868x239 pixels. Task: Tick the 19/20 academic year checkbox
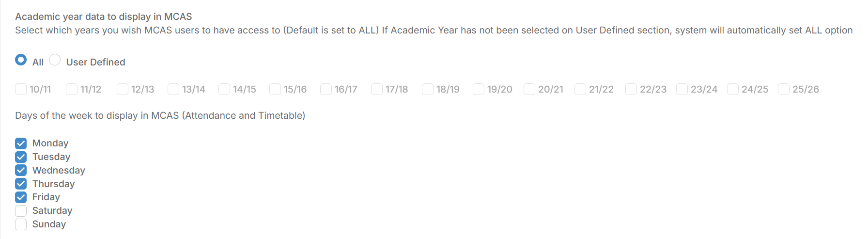tap(479, 89)
